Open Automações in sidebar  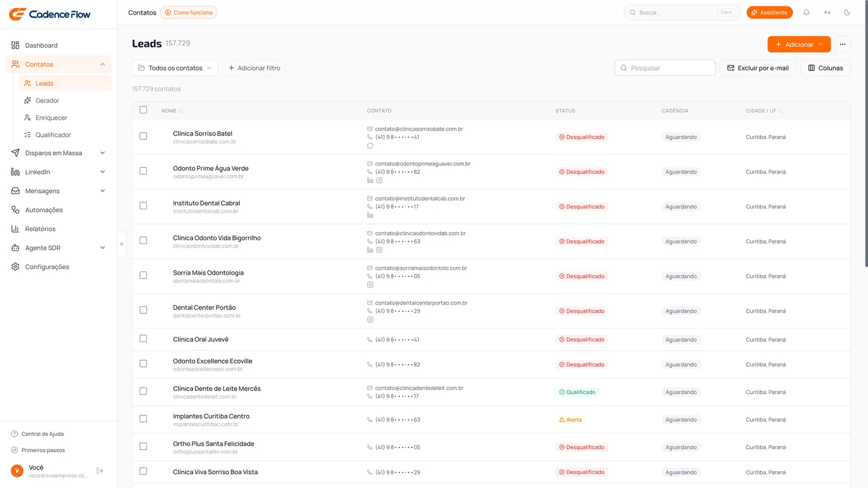pos(59,210)
